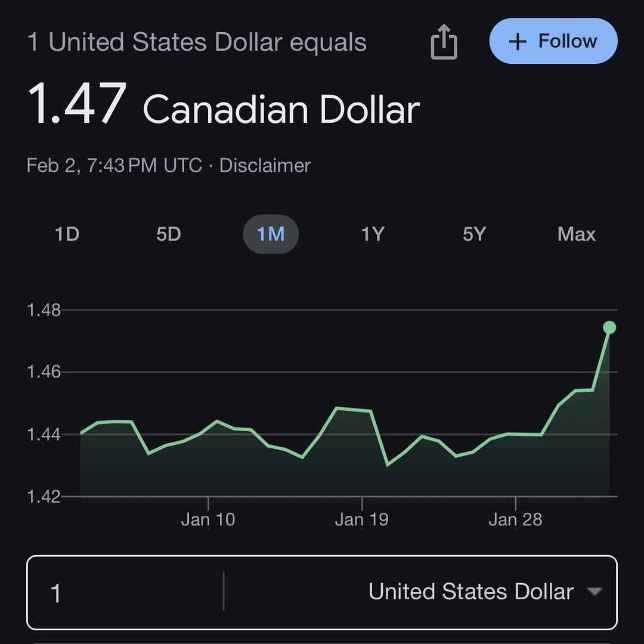Open the United States Dollar dropdown arrow

[595, 592]
